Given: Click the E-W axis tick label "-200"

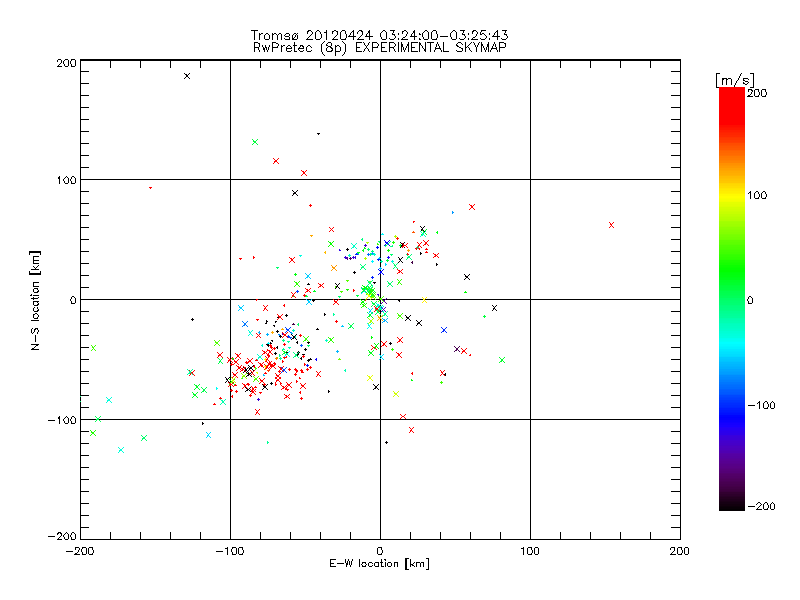Looking at the screenshot, I should click(80, 551).
